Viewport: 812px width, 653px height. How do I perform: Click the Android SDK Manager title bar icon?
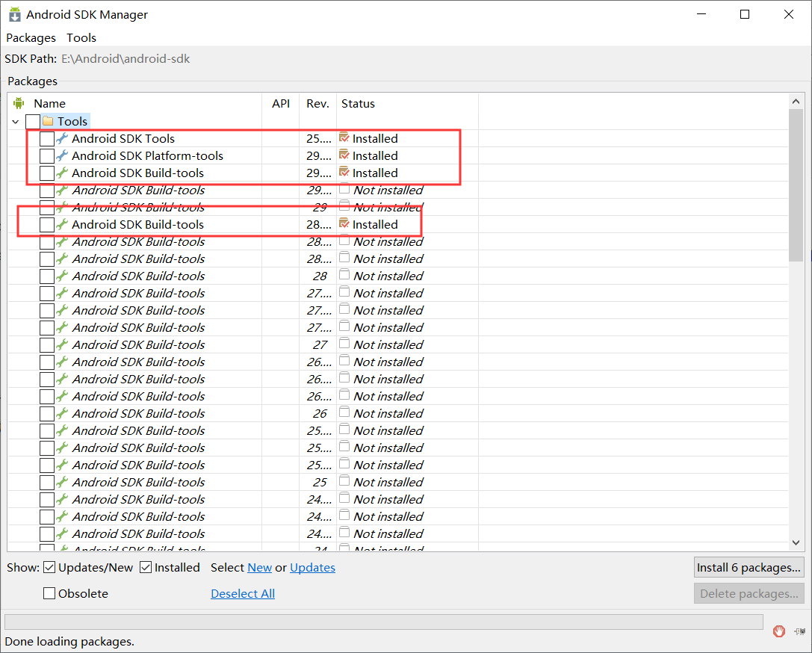[x=15, y=14]
